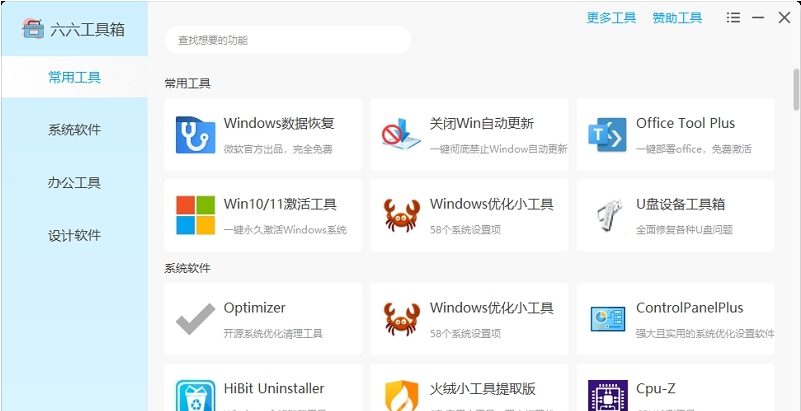
Task: Click the 'Cpu-Z' title text
Action: point(656,389)
